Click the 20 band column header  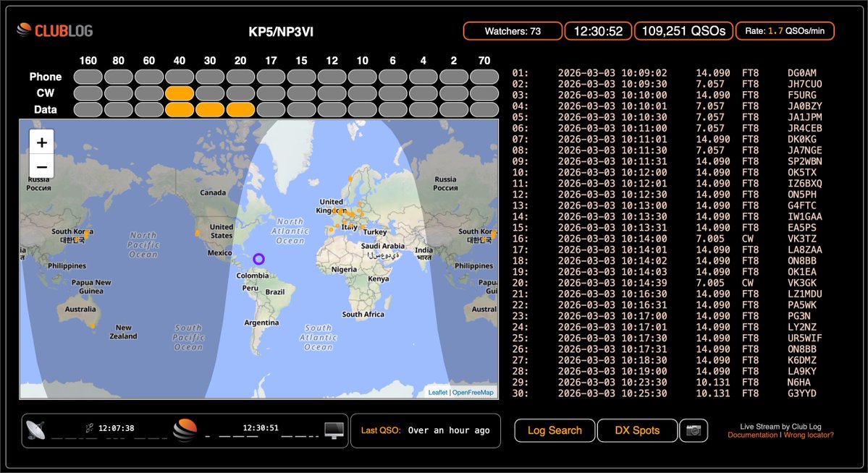[x=240, y=60]
